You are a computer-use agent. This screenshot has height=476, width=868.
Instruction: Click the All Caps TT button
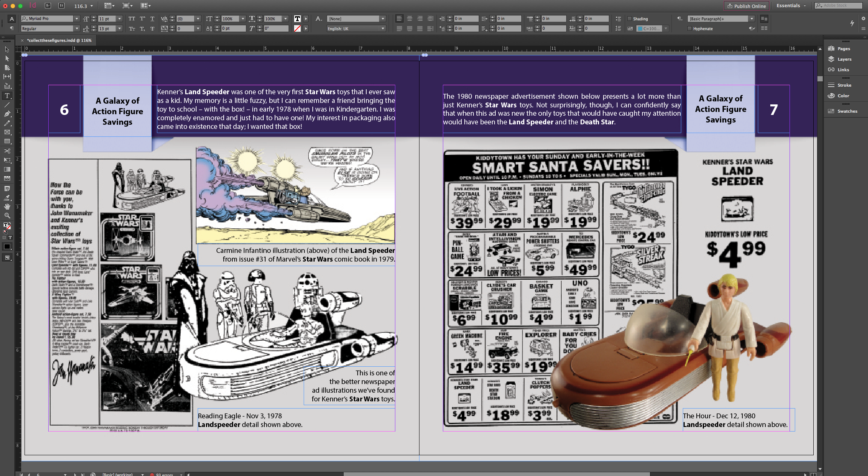[x=132, y=18]
